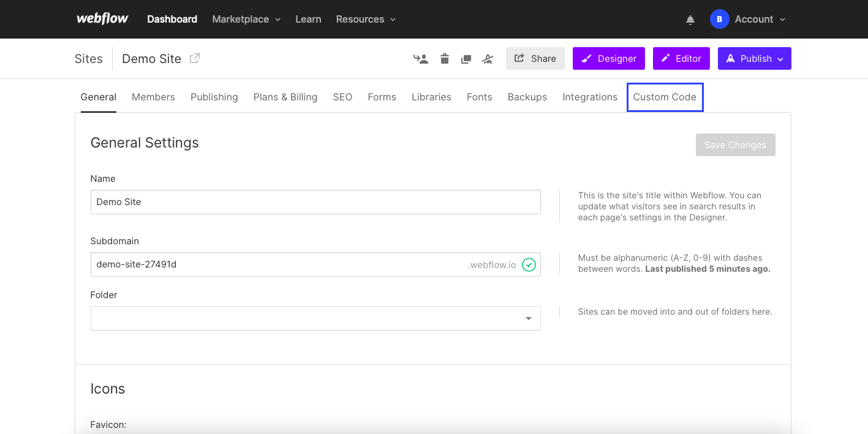
Task: Click the Favicon label
Action: [108, 424]
